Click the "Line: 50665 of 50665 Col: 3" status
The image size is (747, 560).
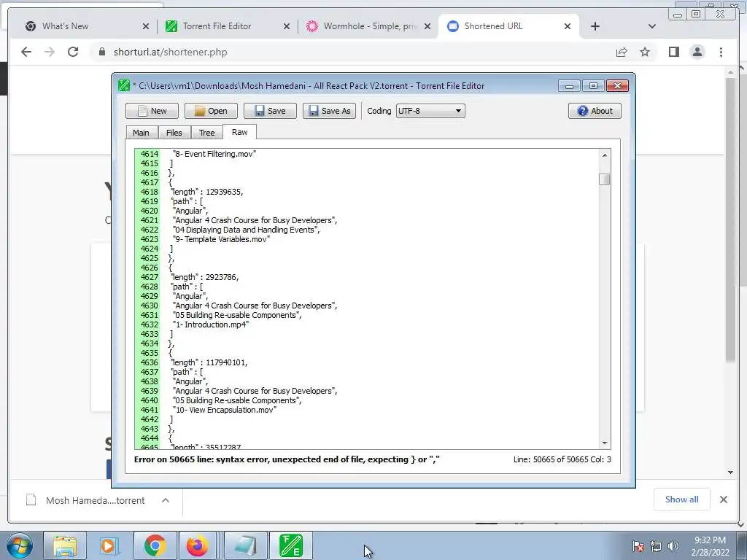pyautogui.click(x=562, y=459)
